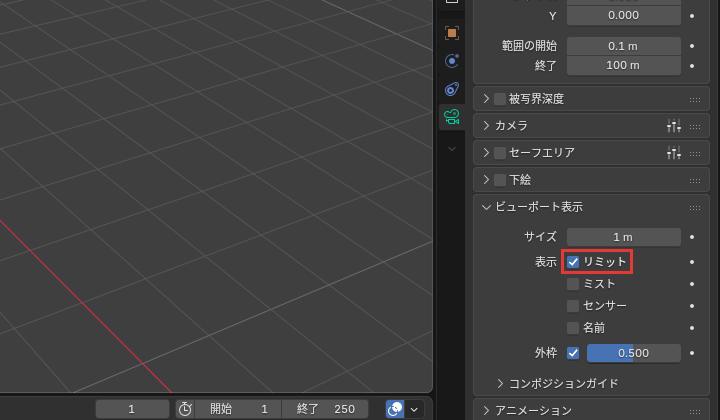Click the animate dot beside the 外枠 slider
720x420 pixels.
click(692, 353)
